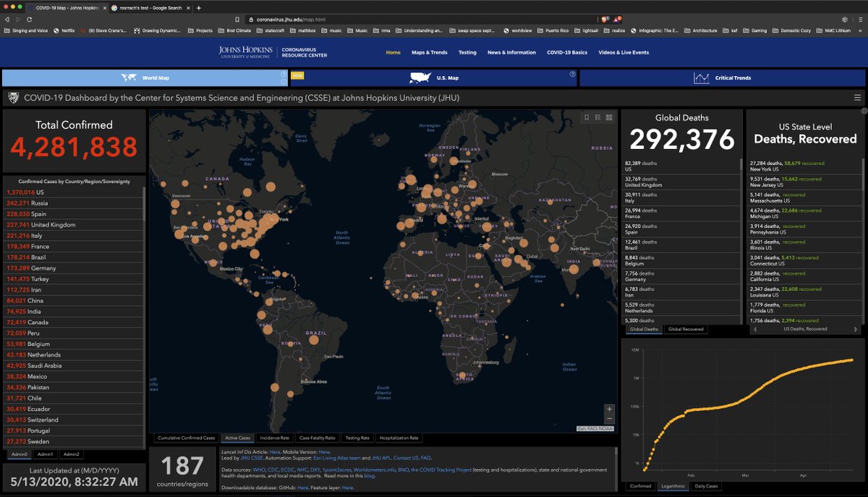The image size is (868, 497).
Task: Select Italy row in Global Deaths list
Action: (681, 197)
